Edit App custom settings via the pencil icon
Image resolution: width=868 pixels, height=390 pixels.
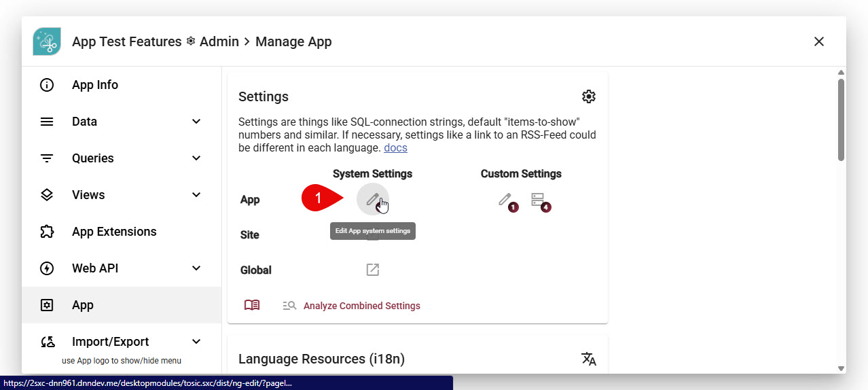click(505, 199)
